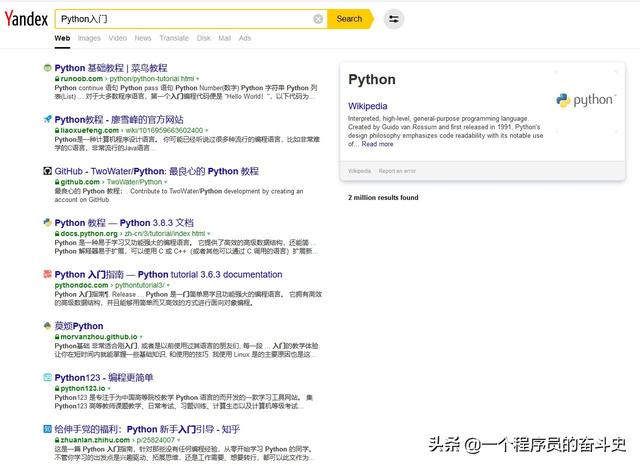Click the lock icon beside zhuanlan.zhihu.com
This screenshot has height=466, width=640.
tap(57, 440)
